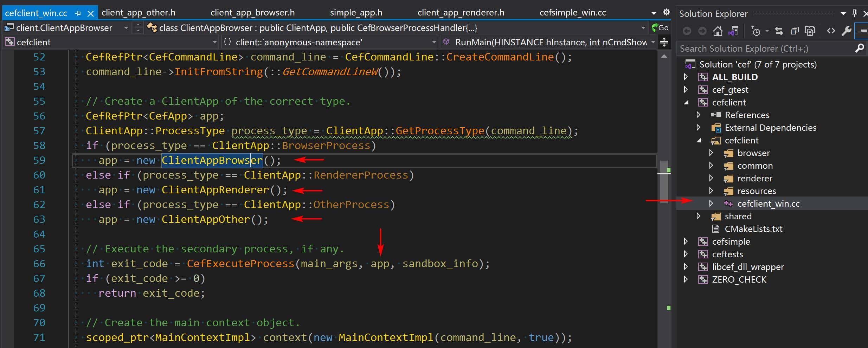Image resolution: width=868 pixels, height=348 pixels.
Task: Click the CMakeLists.txt file icon
Action: point(715,229)
